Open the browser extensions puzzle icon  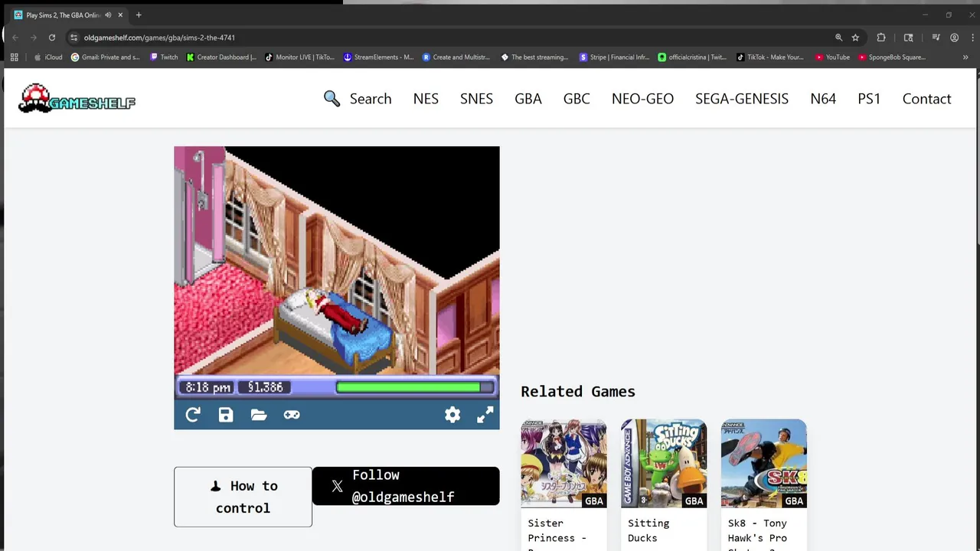881,37
